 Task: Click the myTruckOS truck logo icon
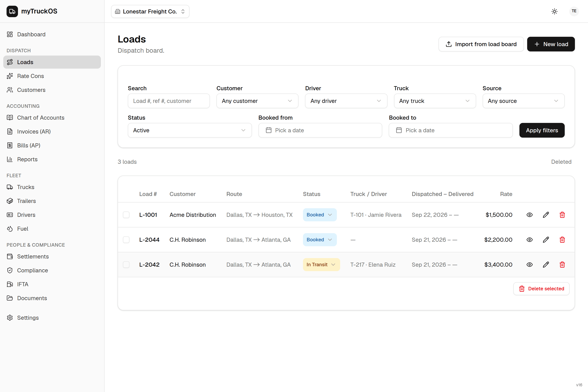click(x=12, y=11)
